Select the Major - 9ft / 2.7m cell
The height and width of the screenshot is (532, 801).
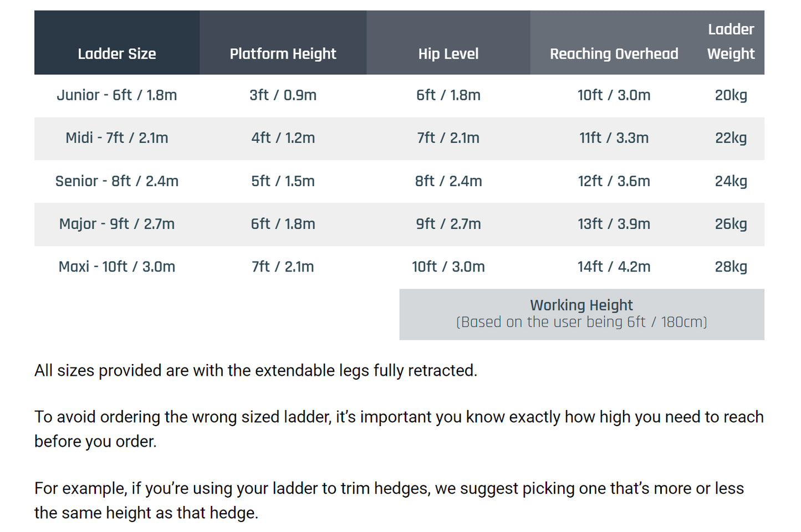[117, 224]
